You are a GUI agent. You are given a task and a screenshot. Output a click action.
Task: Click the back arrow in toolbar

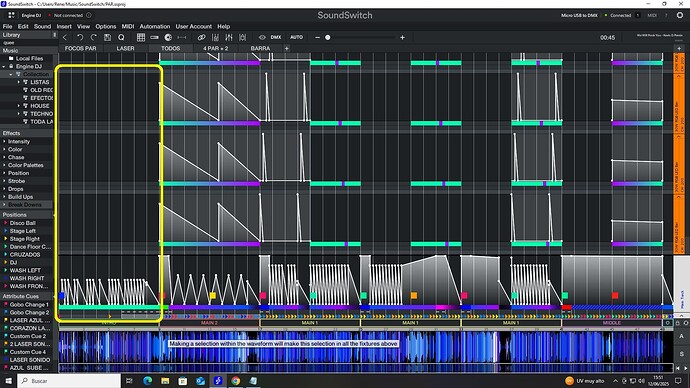pyautogui.click(x=65, y=37)
